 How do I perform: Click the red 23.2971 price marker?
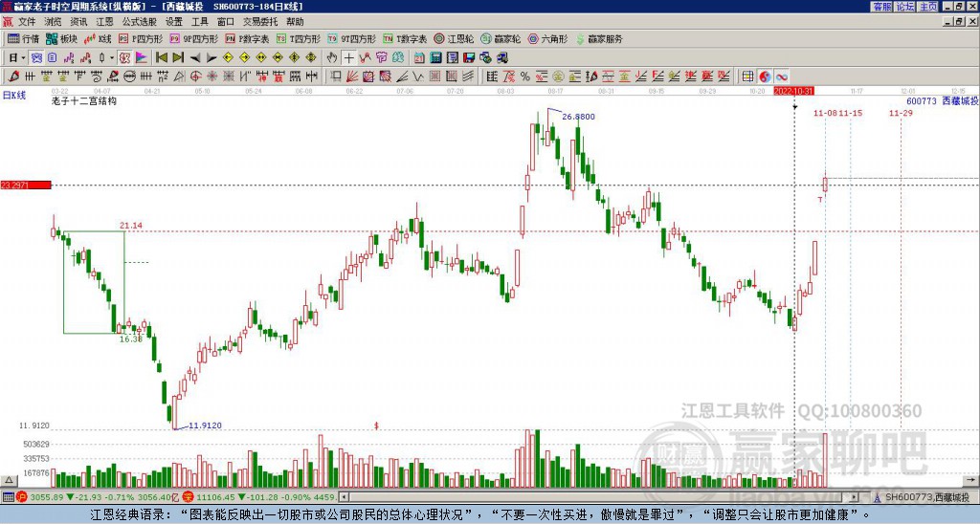pos(26,185)
